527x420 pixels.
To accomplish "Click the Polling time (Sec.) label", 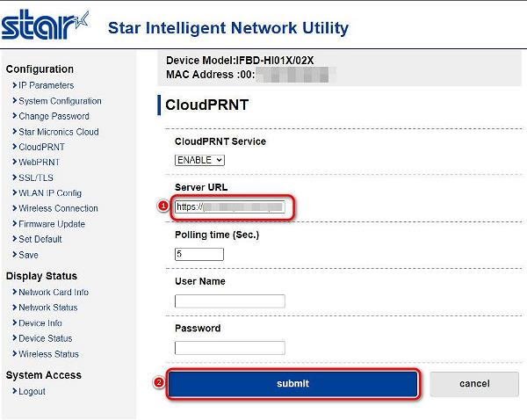I will (217, 235).
